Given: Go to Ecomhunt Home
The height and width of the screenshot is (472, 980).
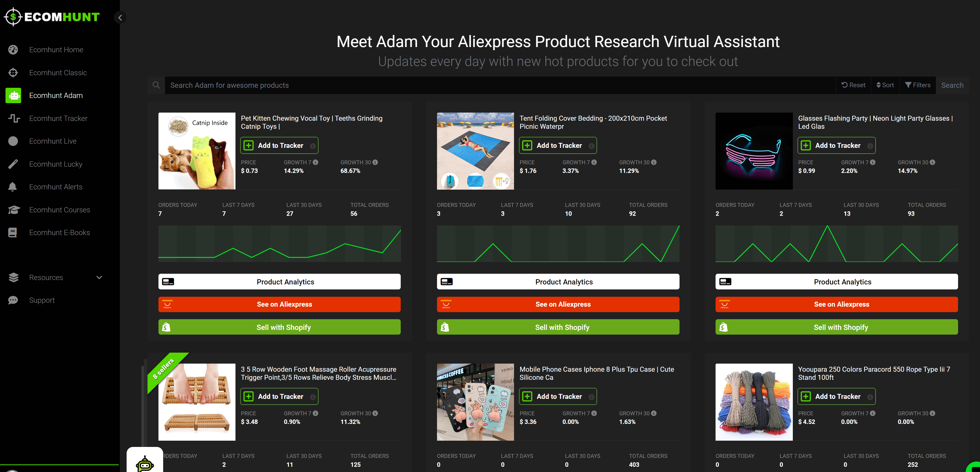Looking at the screenshot, I should (x=56, y=49).
